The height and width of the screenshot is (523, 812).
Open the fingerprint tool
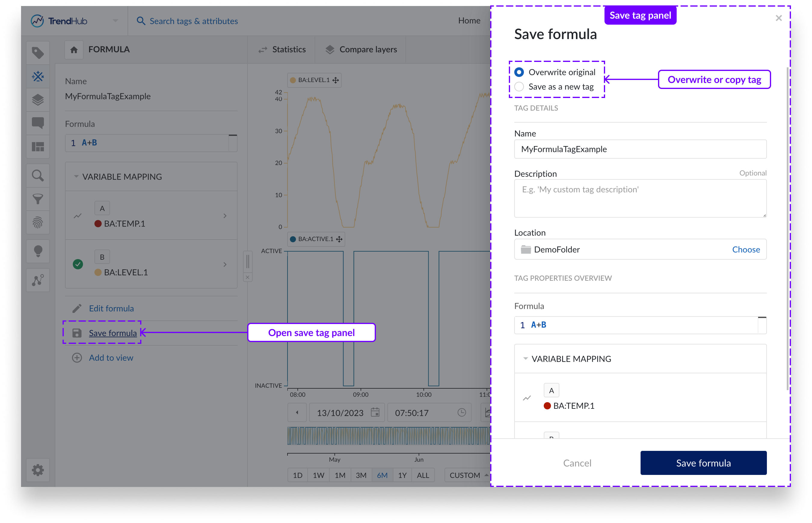tap(38, 223)
